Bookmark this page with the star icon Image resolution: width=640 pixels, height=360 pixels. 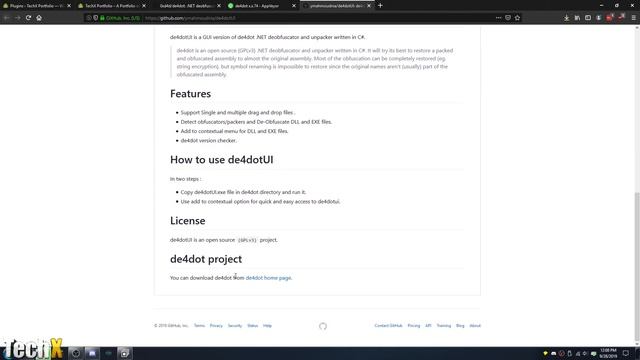click(518, 18)
